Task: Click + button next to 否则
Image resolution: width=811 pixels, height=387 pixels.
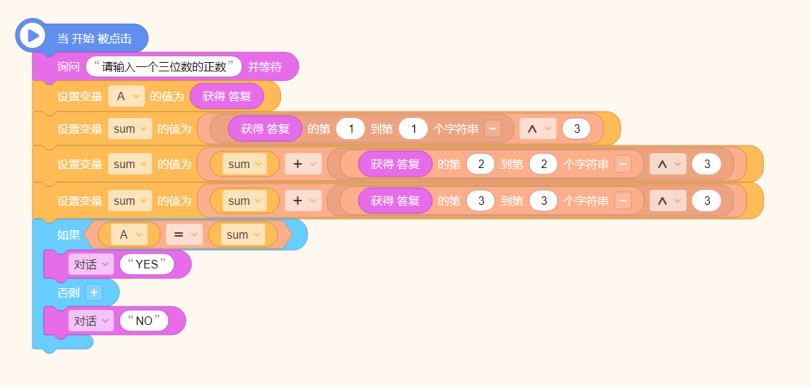Action: point(94,293)
